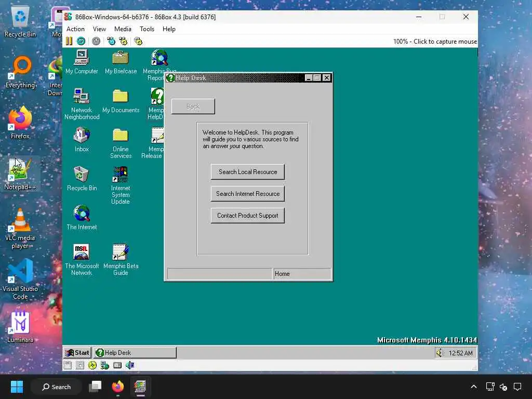
Task: Click the yellow CD-ROM status bar icon
Action: point(92,365)
